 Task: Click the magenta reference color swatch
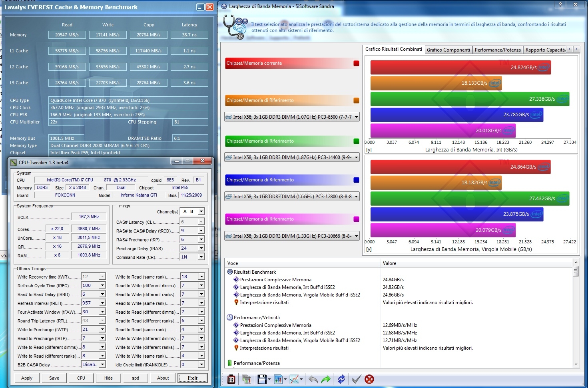point(356,219)
